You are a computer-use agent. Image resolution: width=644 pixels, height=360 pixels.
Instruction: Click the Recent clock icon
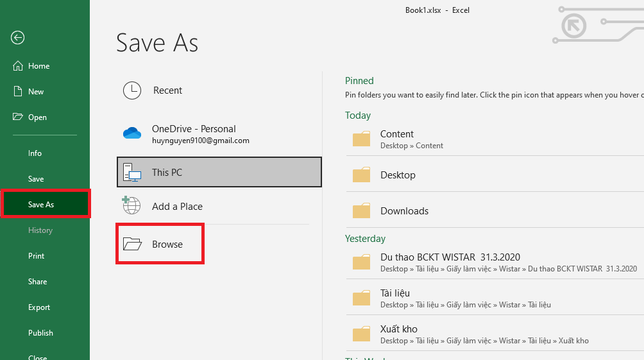click(131, 90)
